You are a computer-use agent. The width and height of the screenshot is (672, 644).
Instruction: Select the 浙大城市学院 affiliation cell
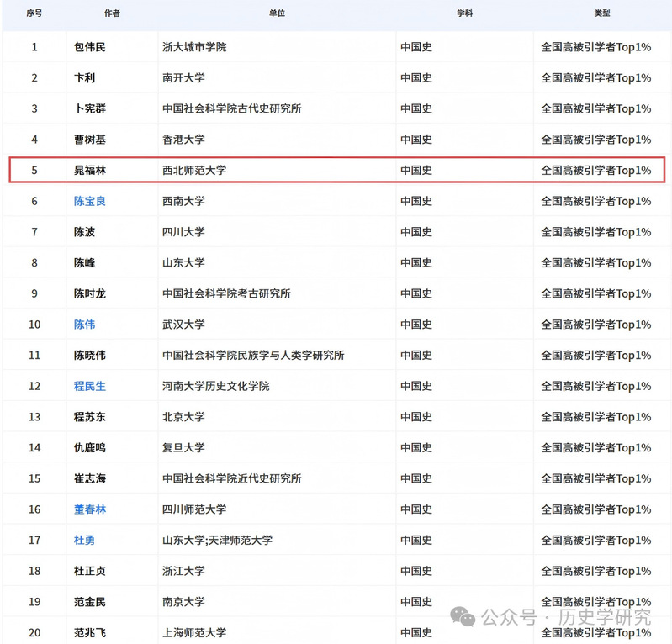tap(194, 47)
